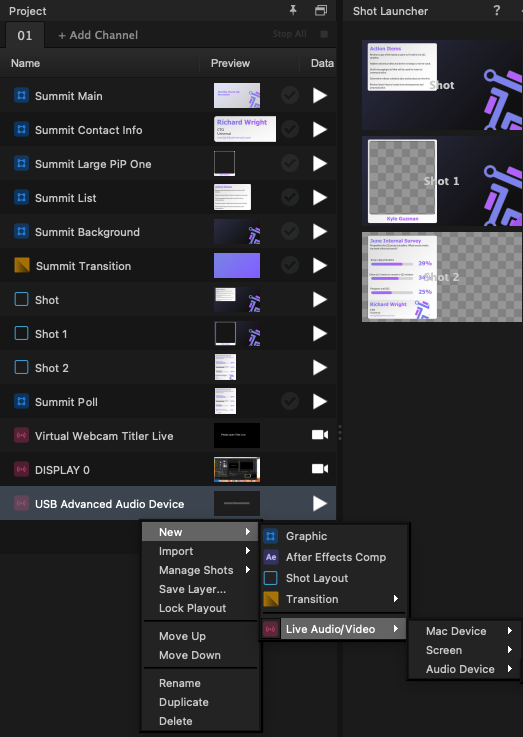Image resolution: width=523 pixels, height=737 pixels.
Task: Play the Summit Transition layer
Action: [x=320, y=266]
